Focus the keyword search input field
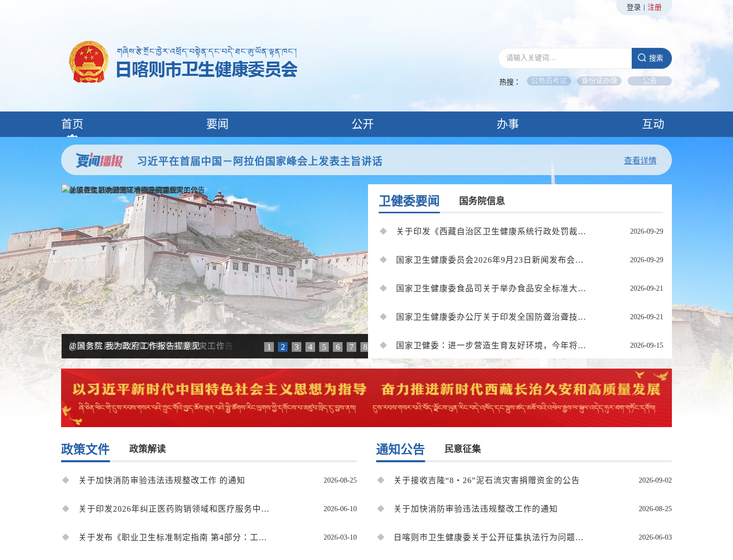This screenshot has height=560, width=733. coord(565,58)
